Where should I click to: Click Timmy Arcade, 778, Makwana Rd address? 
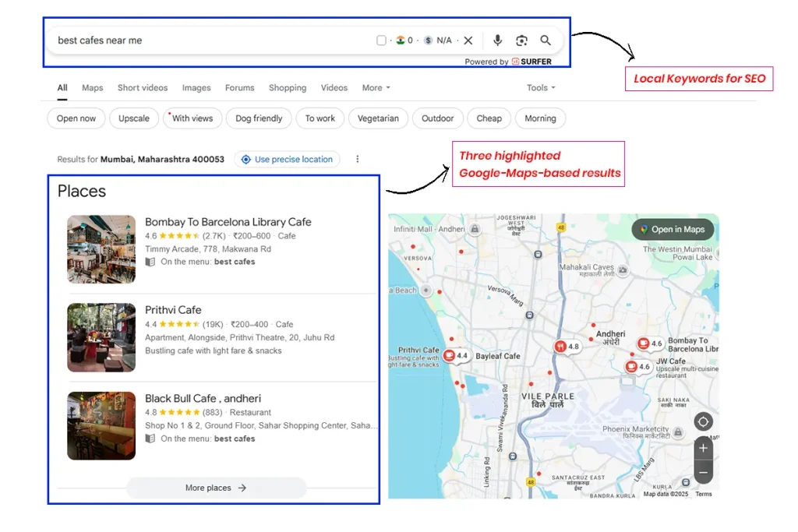[x=207, y=249]
